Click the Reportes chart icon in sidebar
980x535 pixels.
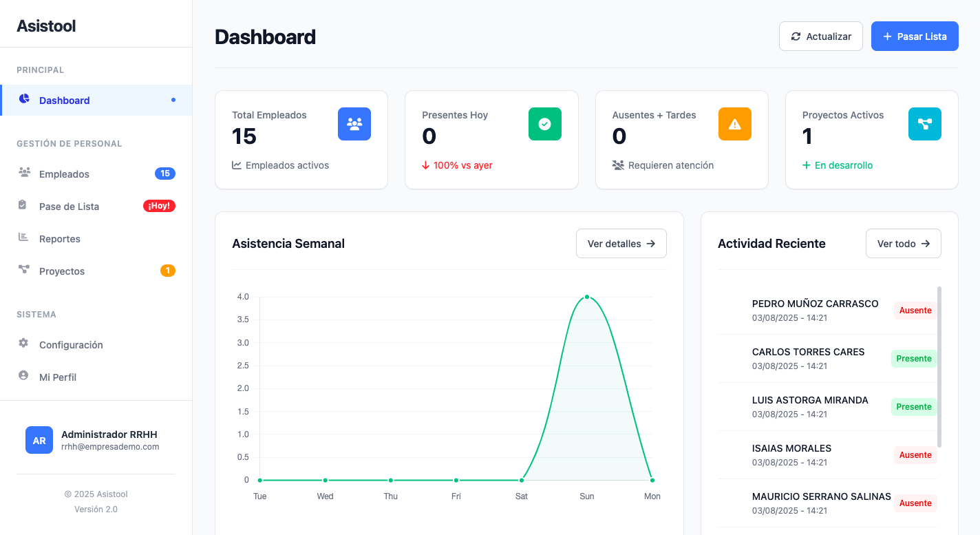click(24, 238)
